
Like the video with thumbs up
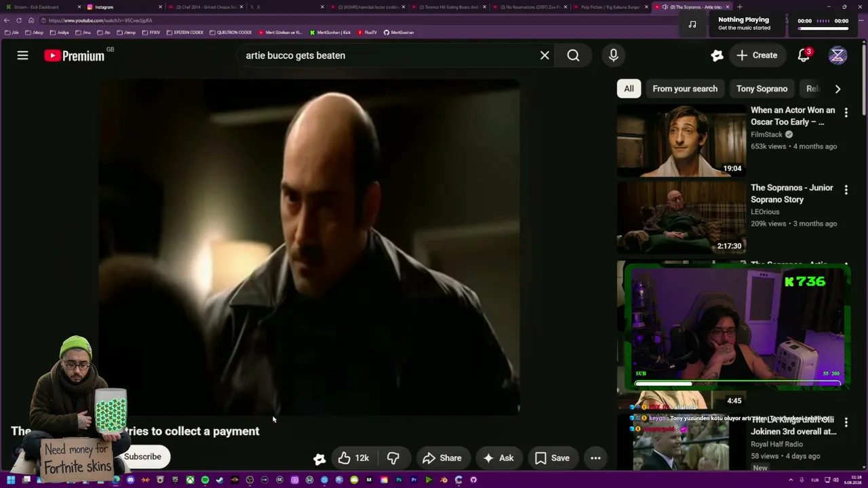[353, 458]
